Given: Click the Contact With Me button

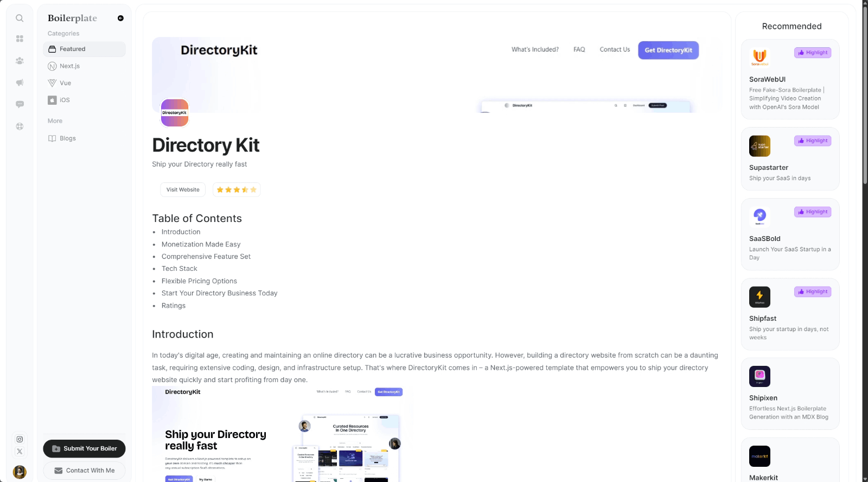Looking at the screenshot, I should [84, 471].
